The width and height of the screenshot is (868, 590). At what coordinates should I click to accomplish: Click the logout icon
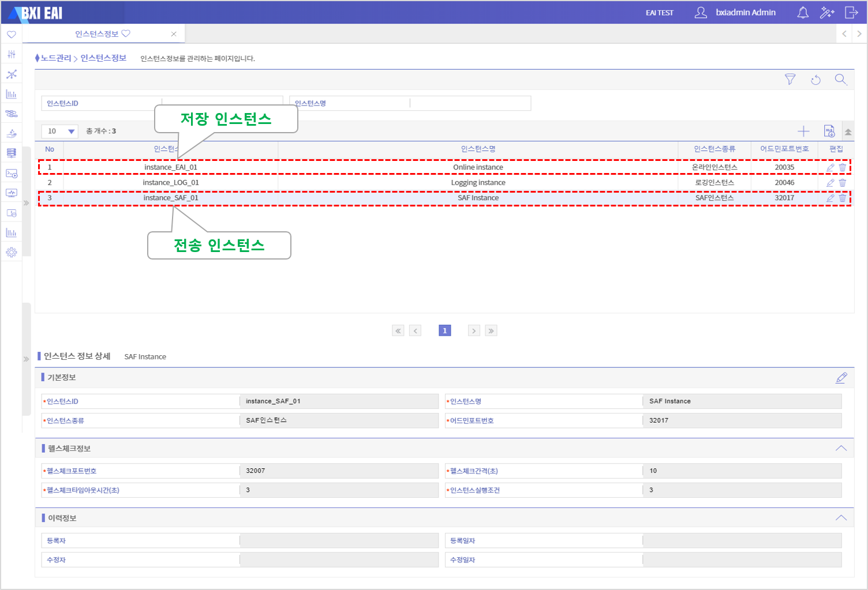(x=851, y=13)
